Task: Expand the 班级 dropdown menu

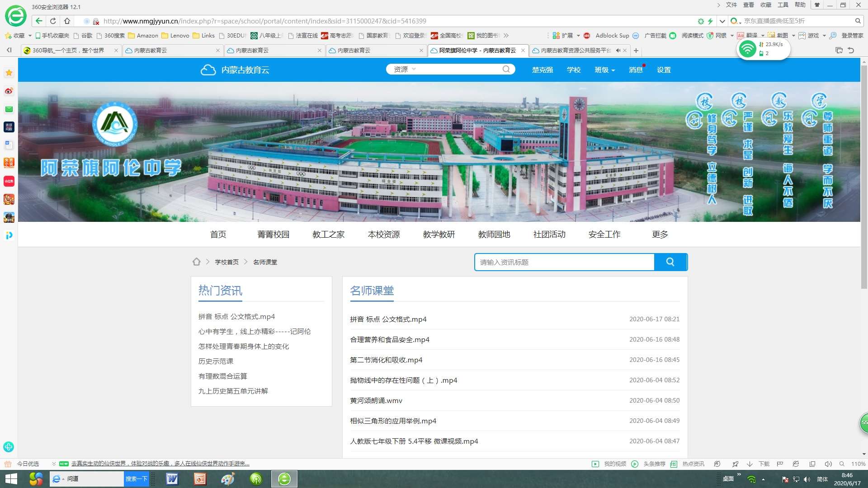Action: (x=604, y=70)
